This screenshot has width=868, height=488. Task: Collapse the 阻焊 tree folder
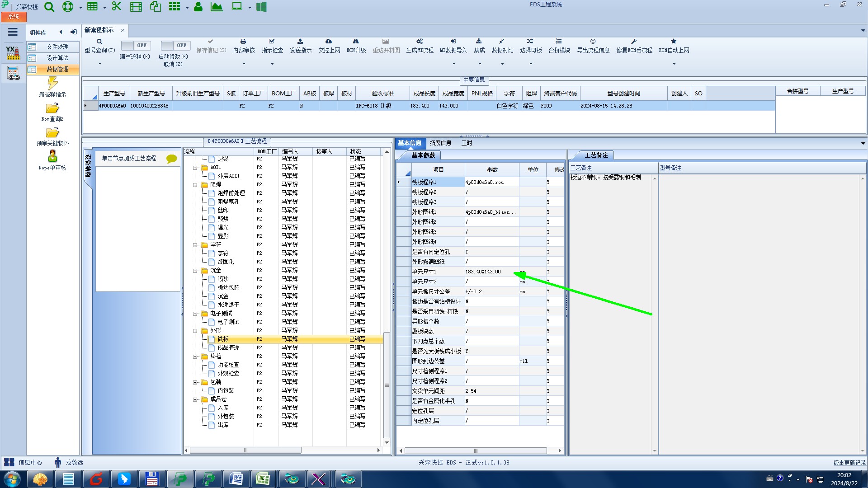point(196,184)
